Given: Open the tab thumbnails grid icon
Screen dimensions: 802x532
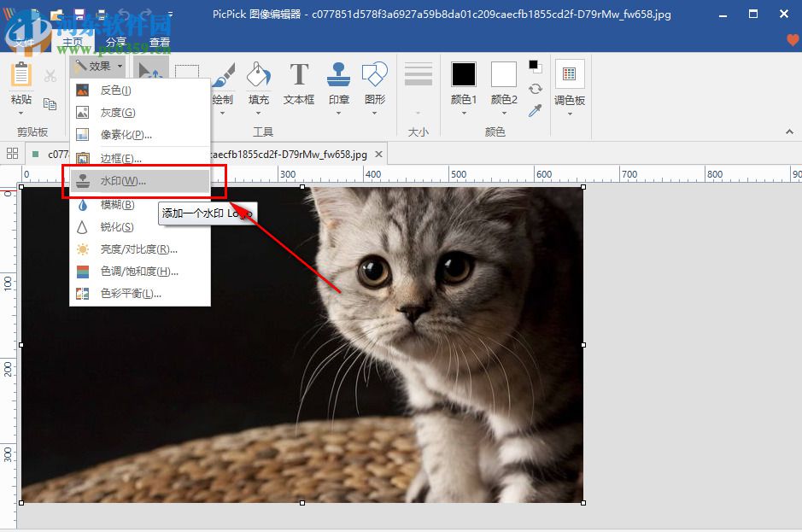Looking at the screenshot, I should point(12,154).
